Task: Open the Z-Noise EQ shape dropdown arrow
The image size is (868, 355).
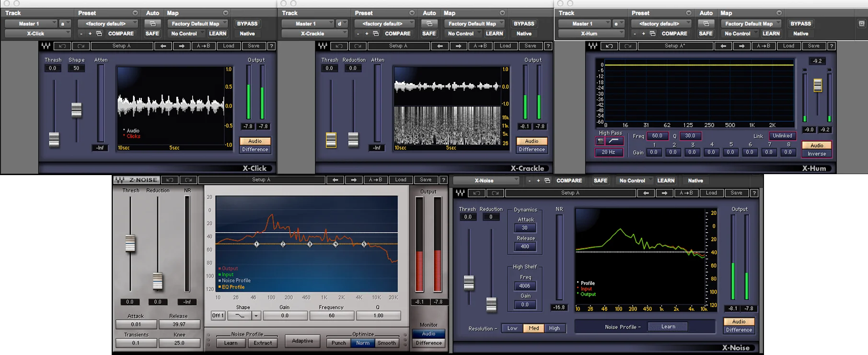Action: 256,316
